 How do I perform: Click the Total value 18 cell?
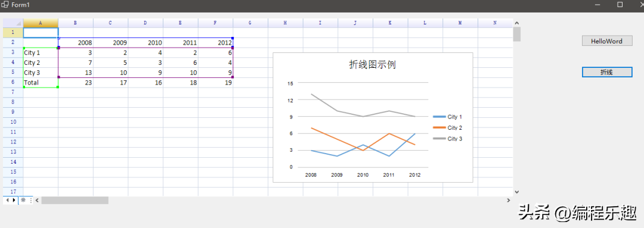(181, 82)
